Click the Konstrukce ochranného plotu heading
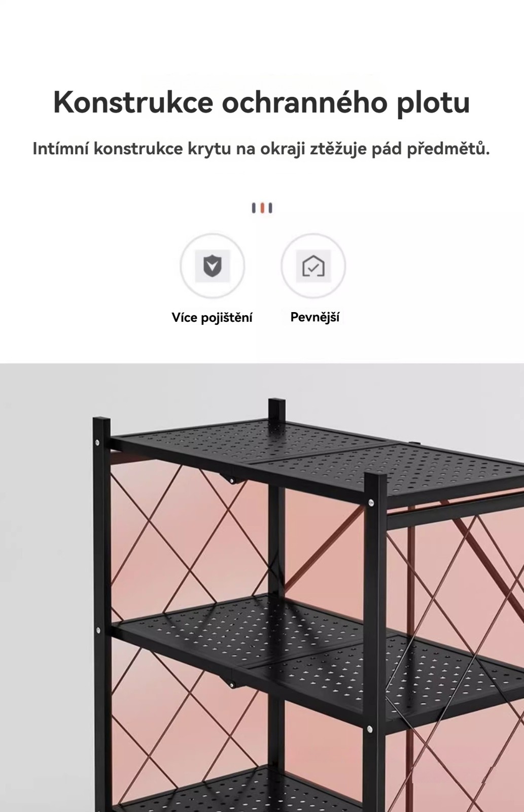The height and width of the screenshot is (812, 524). click(262, 103)
